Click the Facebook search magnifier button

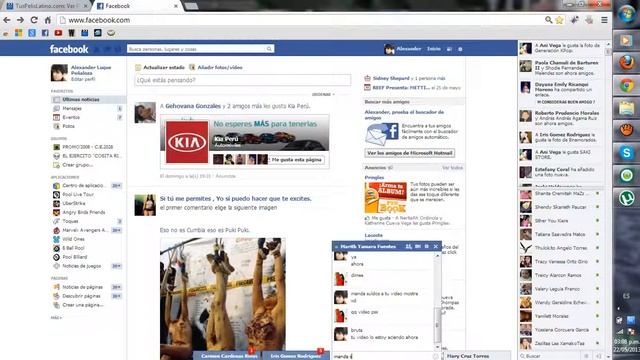click(269, 49)
